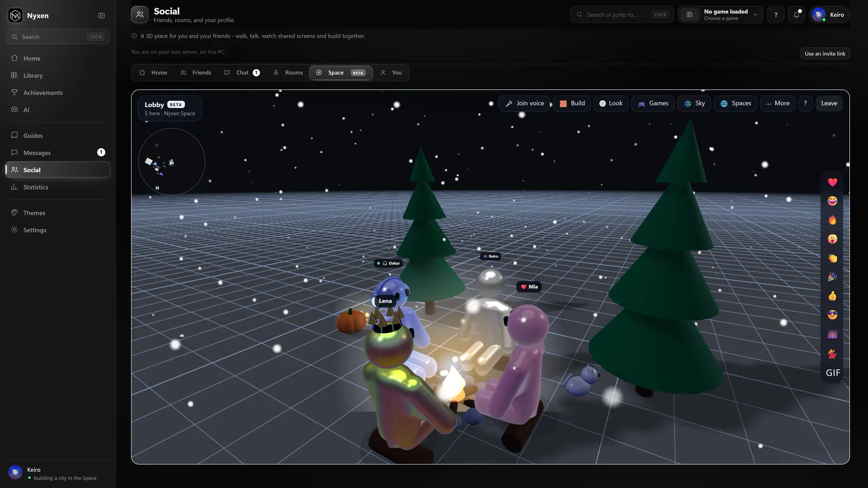Enter Build mode

pyautogui.click(x=572, y=103)
